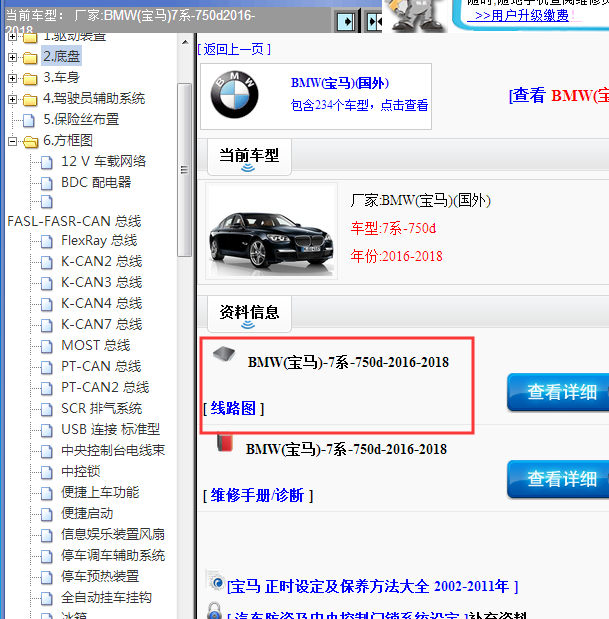Click the tree scrollbar up arrow
The height and width of the screenshot is (619, 609).
coord(185,42)
